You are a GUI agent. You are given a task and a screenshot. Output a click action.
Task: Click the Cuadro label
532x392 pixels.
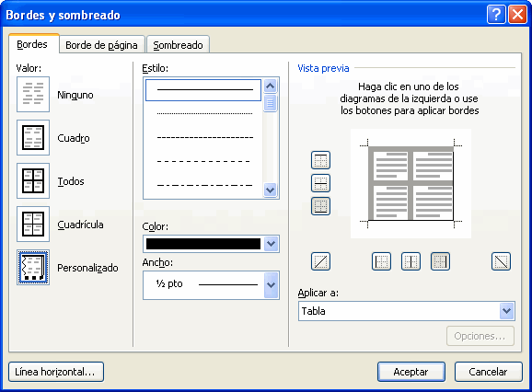pos(74,138)
